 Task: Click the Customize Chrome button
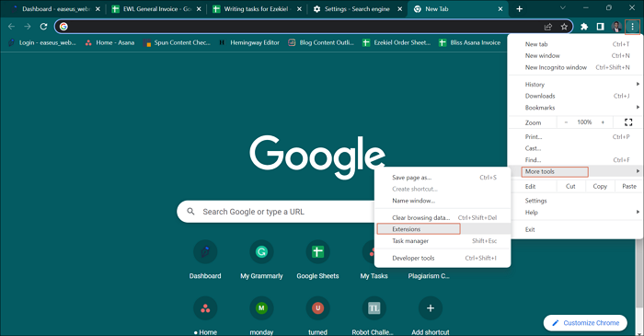[585, 323]
